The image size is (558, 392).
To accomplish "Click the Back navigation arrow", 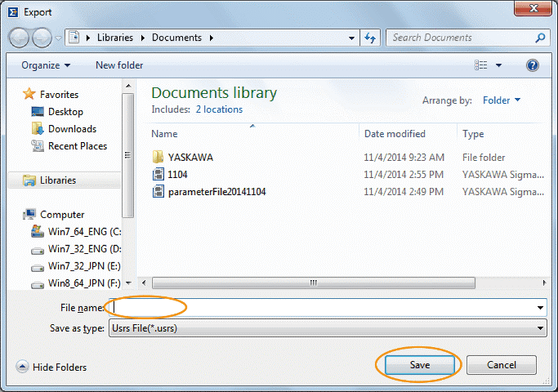I will pos(20,38).
